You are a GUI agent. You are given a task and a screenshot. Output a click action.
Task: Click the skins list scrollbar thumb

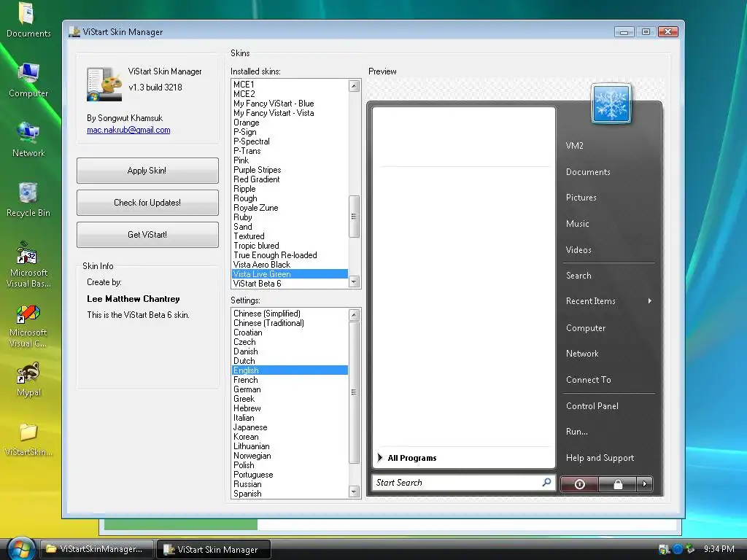coord(354,216)
